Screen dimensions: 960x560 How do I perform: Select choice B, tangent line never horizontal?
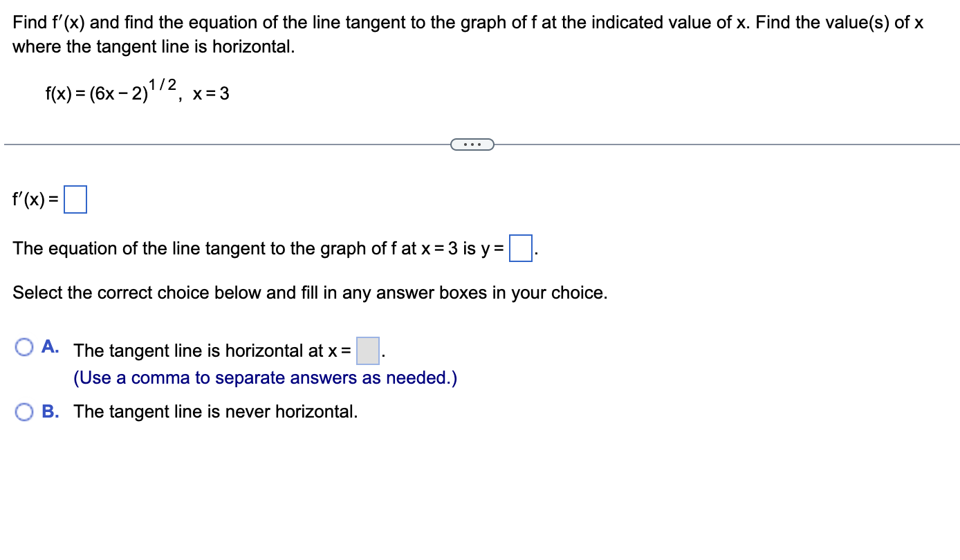[25, 411]
